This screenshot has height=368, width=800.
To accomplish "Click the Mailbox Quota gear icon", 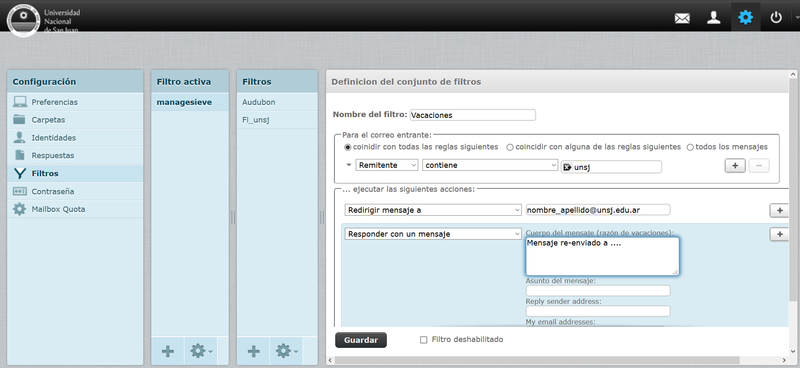I will 19,209.
